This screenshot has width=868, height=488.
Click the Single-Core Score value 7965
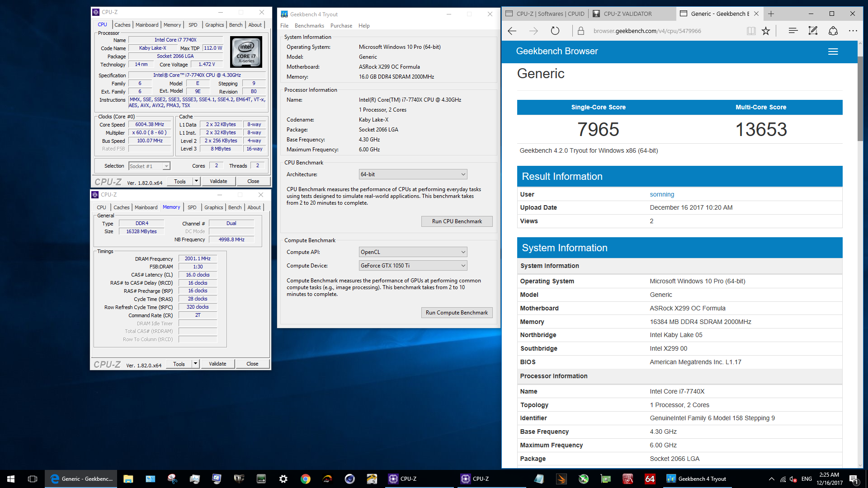(x=598, y=130)
